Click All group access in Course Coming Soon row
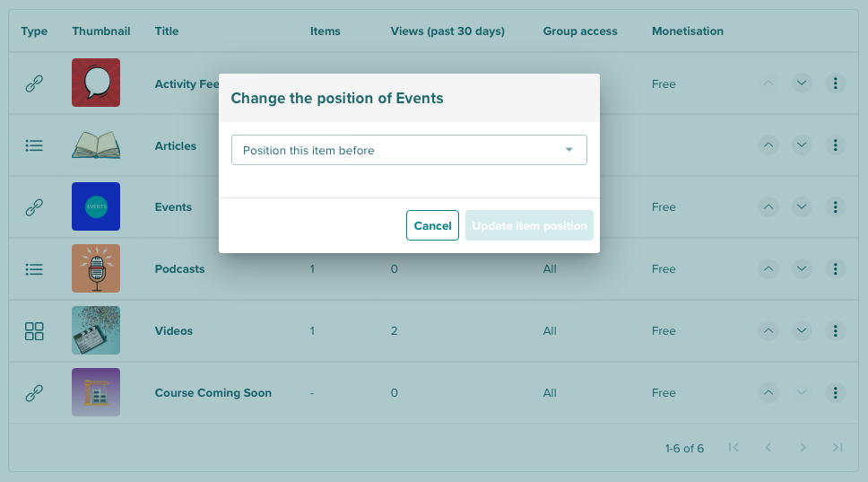 [x=550, y=393]
